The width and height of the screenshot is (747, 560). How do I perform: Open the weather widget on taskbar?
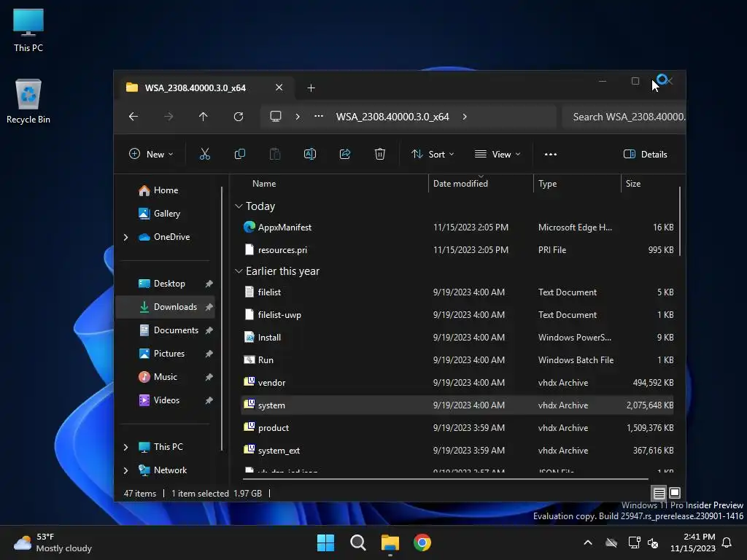[53, 542]
